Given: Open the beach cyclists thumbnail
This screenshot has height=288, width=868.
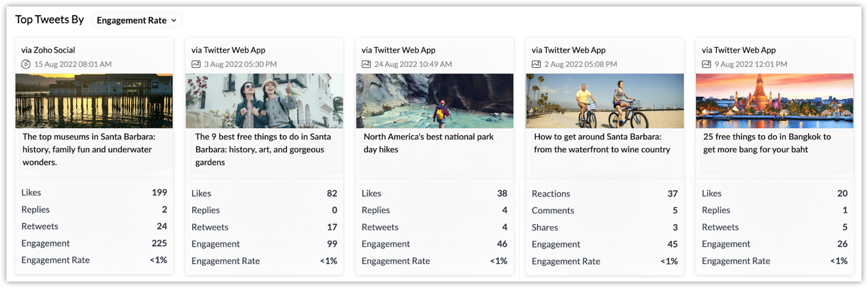Looking at the screenshot, I should [x=605, y=101].
